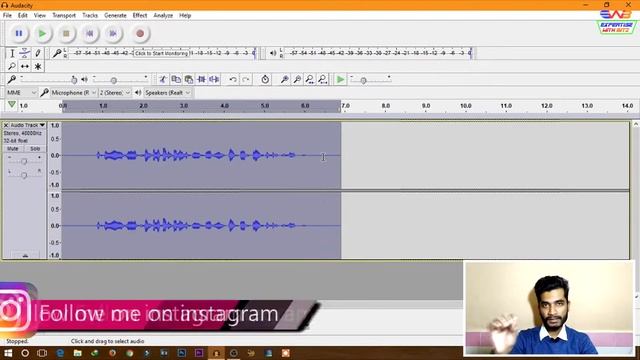Open the Tracks menu

(x=90, y=16)
